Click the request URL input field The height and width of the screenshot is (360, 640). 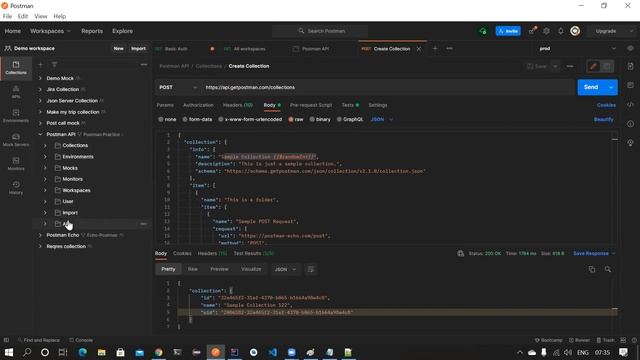coord(388,87)
